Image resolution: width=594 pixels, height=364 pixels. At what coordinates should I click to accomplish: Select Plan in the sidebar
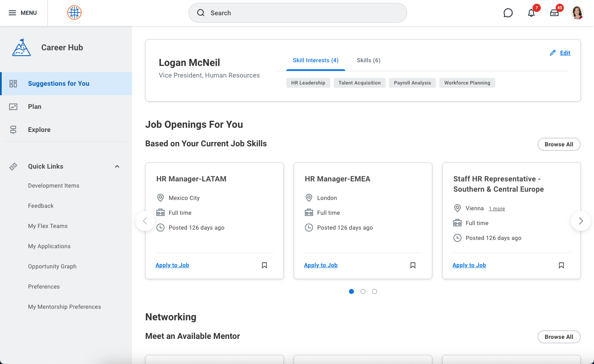tap(35, 107)
